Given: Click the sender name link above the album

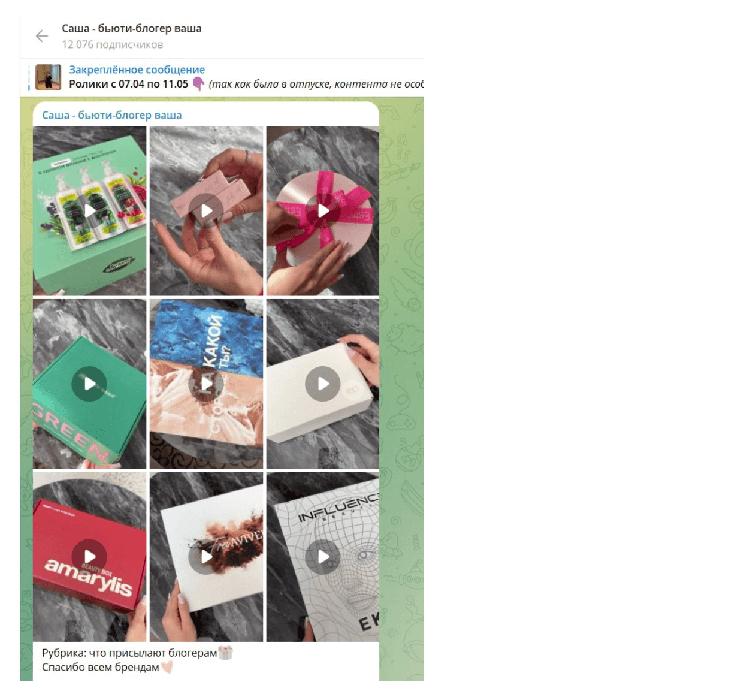Looking at the screenshot, I should tap(111, 115).
